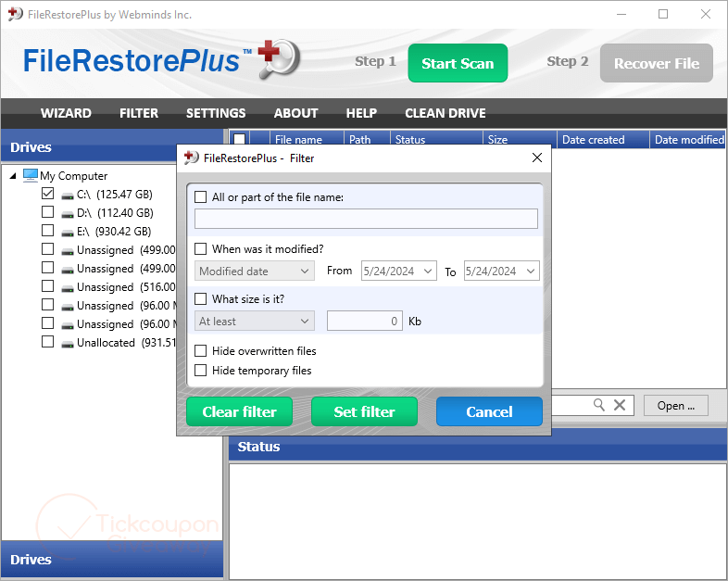Click the Recover File button
728x581 pixels.
pyautogui.click(x=657, y=63)
